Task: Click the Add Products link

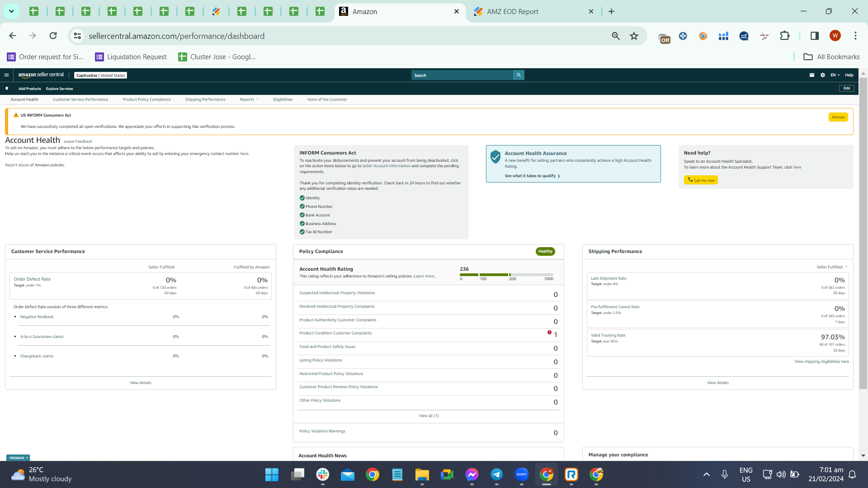Action: click(x=30, y=89)
